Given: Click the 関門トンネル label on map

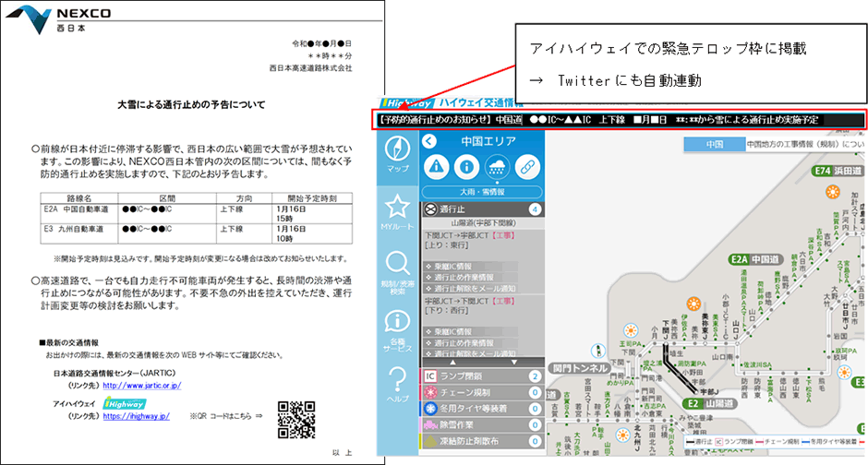Looking at the screenshot, I should point(580,368).
